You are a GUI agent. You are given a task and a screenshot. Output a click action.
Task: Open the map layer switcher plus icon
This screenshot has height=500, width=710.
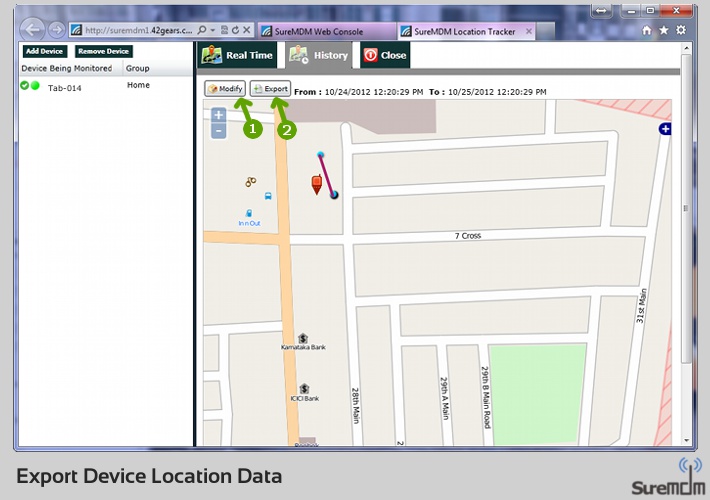tap(665, 129)
